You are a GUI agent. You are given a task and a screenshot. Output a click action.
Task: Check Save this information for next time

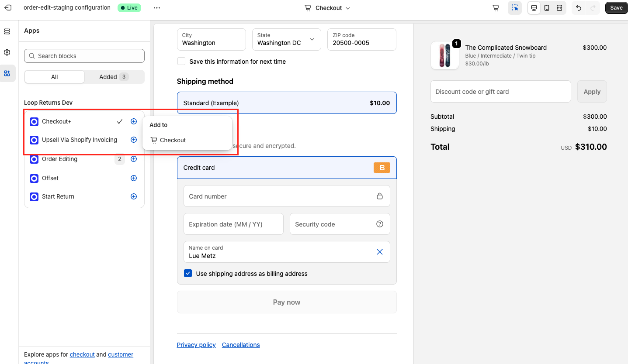click(x=181, y=62)
